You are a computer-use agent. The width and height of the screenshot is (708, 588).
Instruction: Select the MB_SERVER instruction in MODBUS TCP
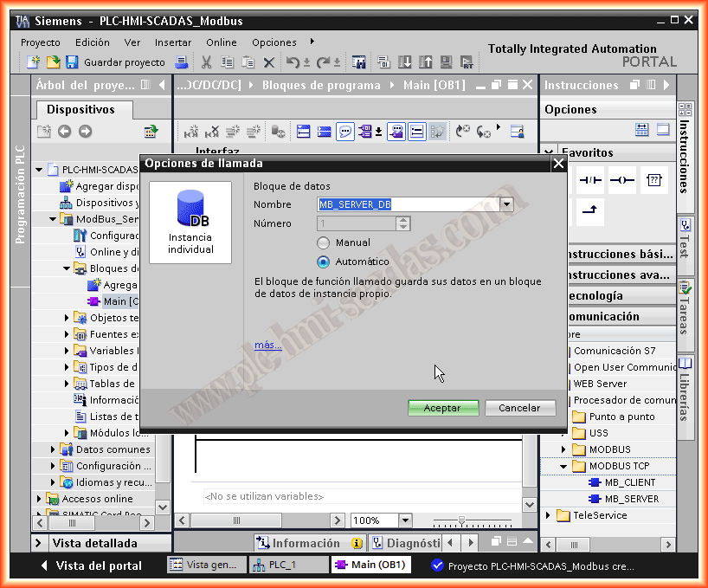631,499
